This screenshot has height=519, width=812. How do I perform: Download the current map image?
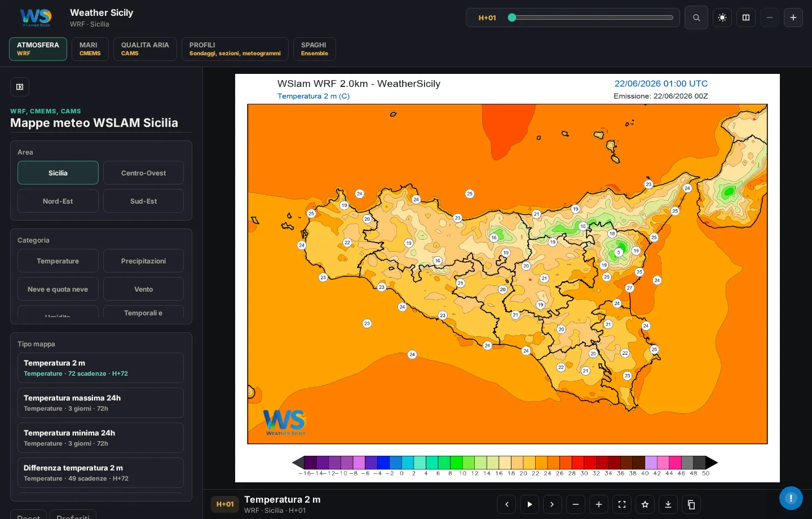[668, 504]
